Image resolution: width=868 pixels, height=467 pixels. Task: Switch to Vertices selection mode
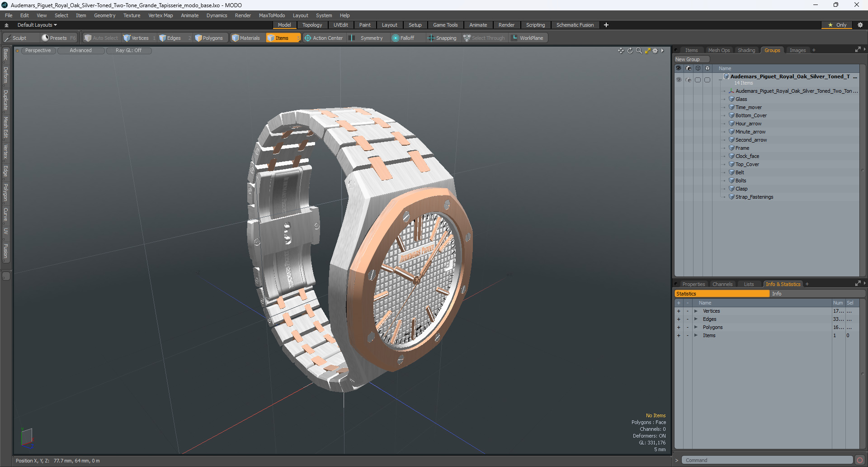140,38
